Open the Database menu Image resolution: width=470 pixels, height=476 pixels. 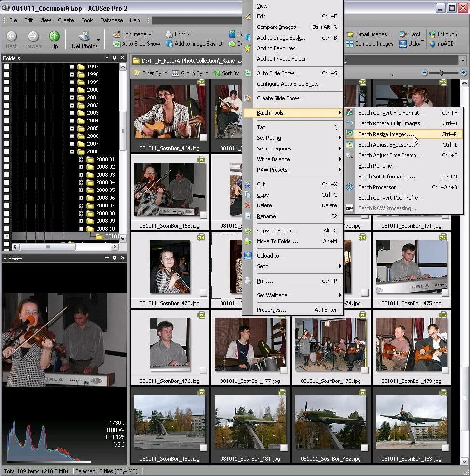pyautogui.click(x=111, y=20)
